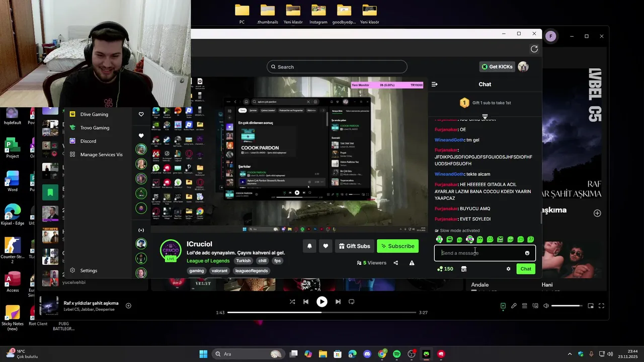Viewport: 644px width, 362px height.
Task: Select the valorant tag
Action: (x=219, y=270)
